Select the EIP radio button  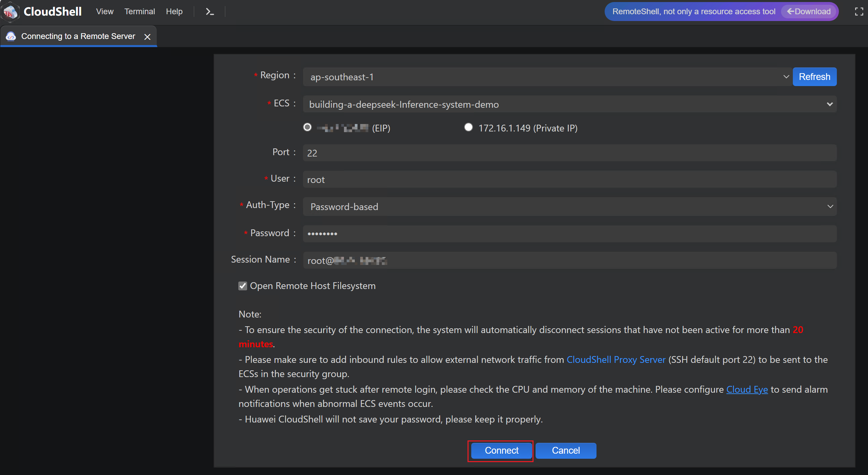tap(307, 127)
